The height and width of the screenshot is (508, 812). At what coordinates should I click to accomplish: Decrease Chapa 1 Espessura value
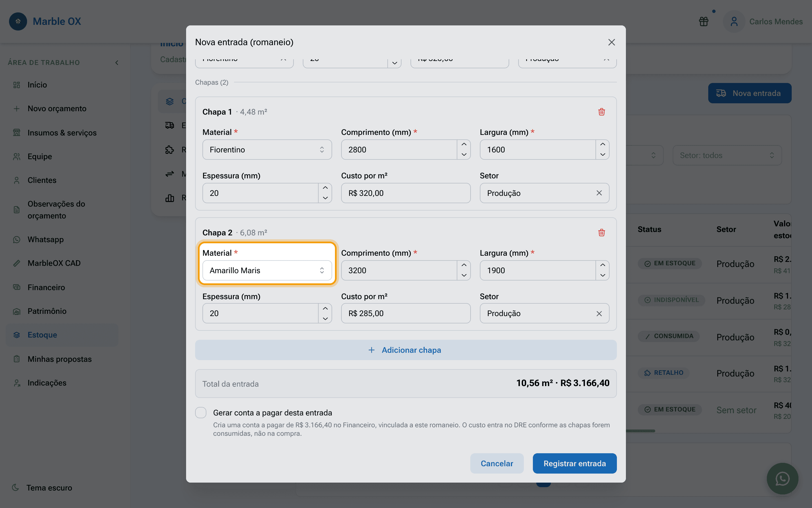[x=325, y=198]
